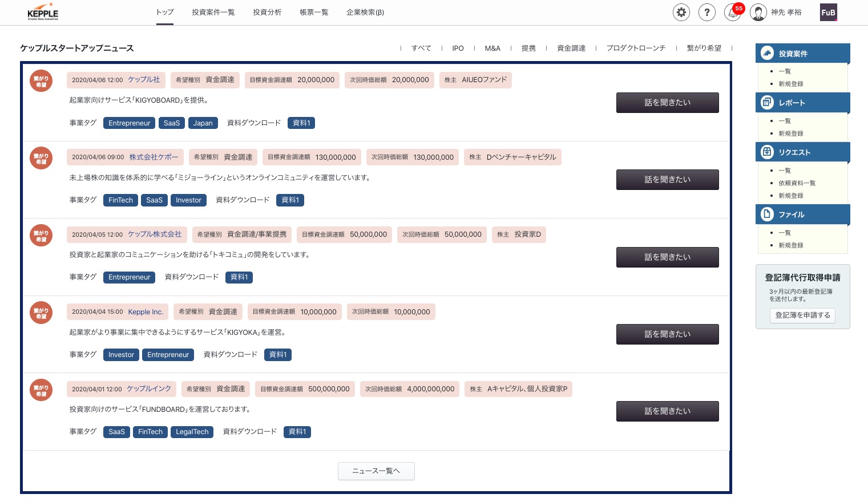This screenshot has width=868, height=502.
Task: Open the settings gear icon
Action: coord(681,13)
